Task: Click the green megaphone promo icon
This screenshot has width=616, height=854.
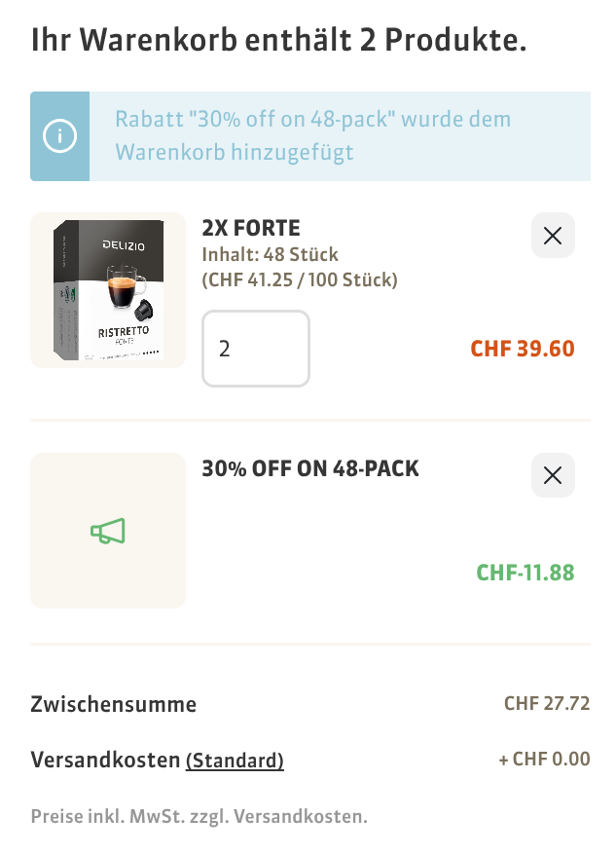Action: 108,531
